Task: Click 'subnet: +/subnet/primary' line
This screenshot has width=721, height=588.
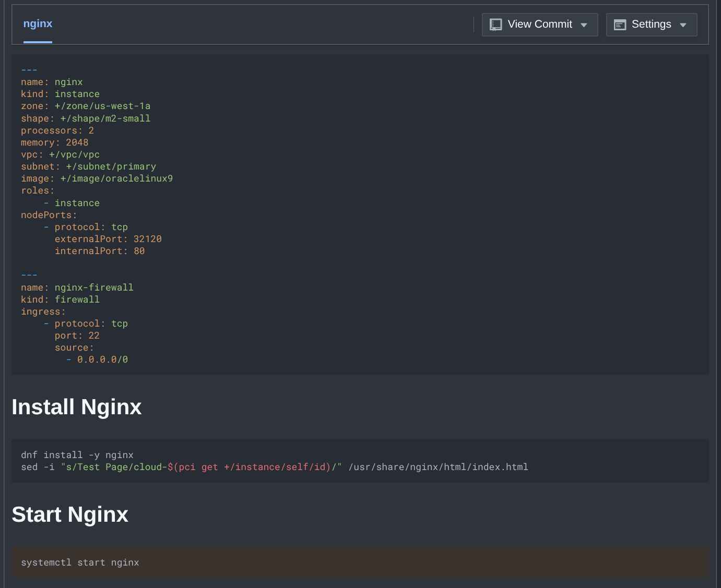Action: coord(88,166)
